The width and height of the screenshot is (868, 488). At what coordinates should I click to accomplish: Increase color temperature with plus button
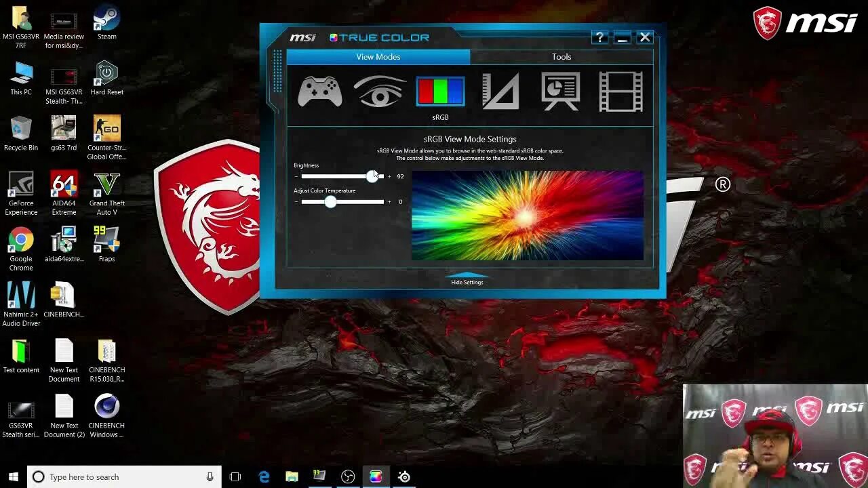coord(389,202)
